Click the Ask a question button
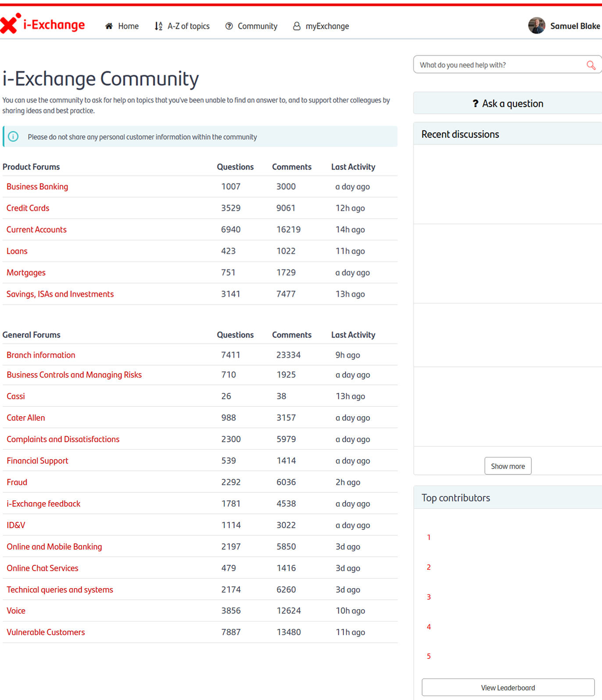Image resolution: width=602 pixels, height=700 pixels. coord(508,104)
